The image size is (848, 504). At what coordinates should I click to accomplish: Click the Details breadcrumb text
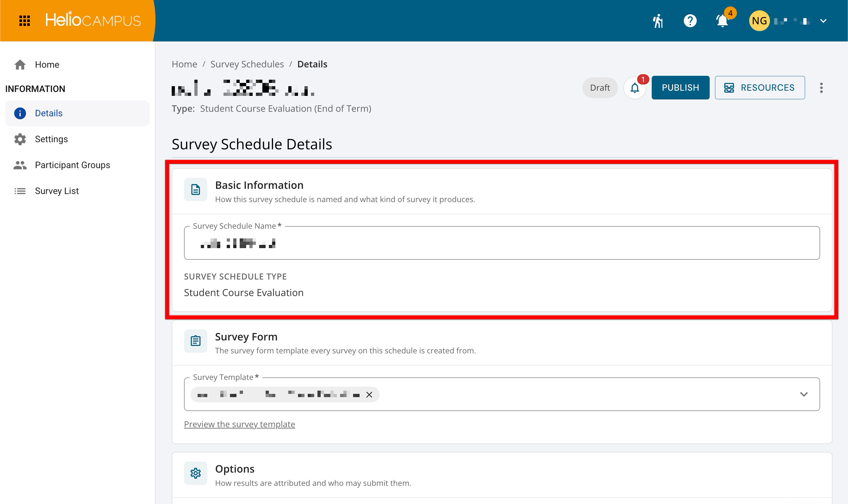coord(312,64)
